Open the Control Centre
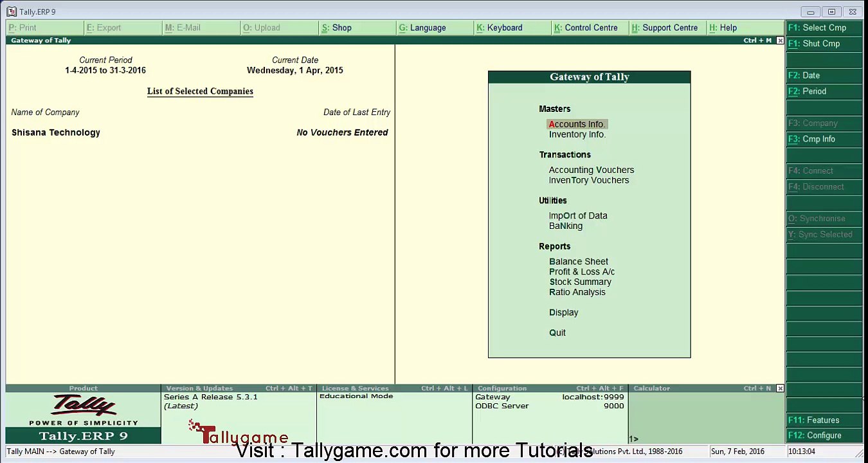 (591, 28)
